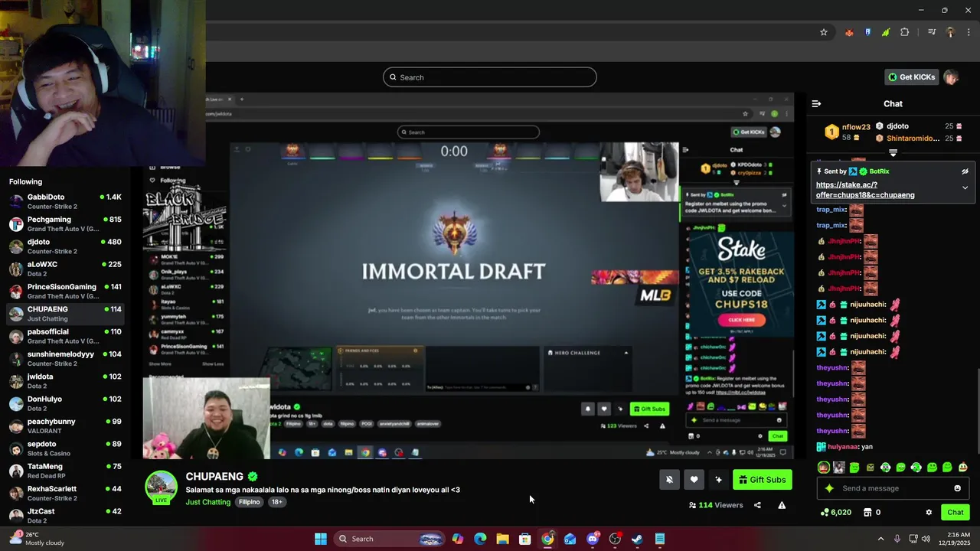Screen dimensions: 980x551
Task: Open the Kick user profile avatar
Action: tap(951, 77)
